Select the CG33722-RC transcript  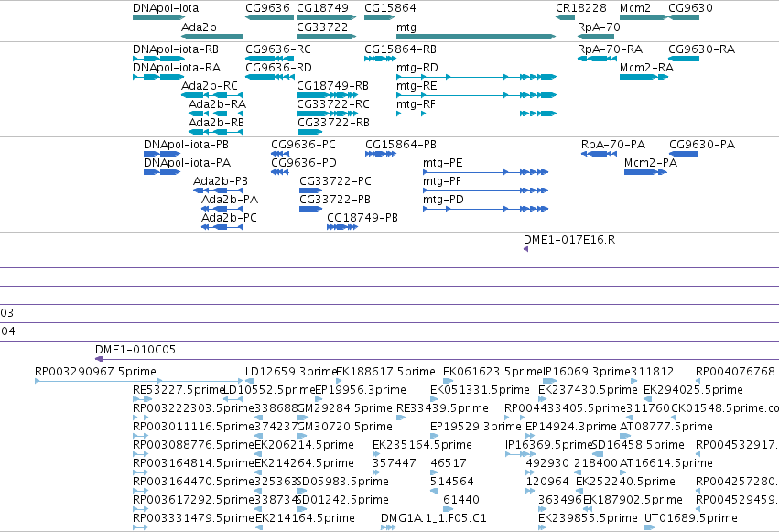tap(327, 114)
